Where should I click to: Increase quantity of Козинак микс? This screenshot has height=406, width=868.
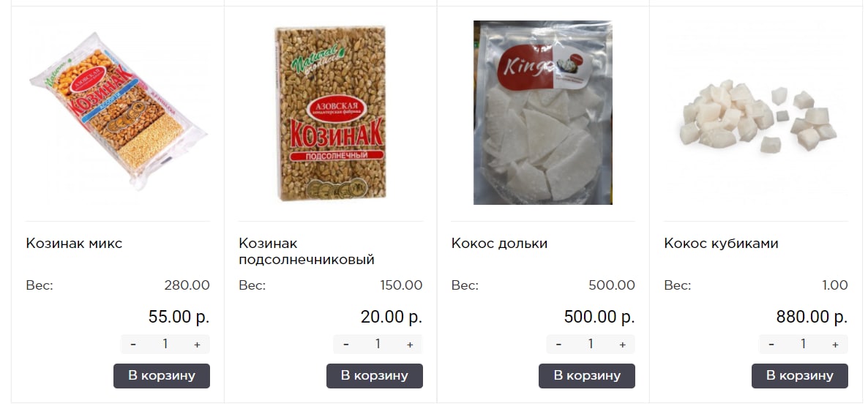197,344
